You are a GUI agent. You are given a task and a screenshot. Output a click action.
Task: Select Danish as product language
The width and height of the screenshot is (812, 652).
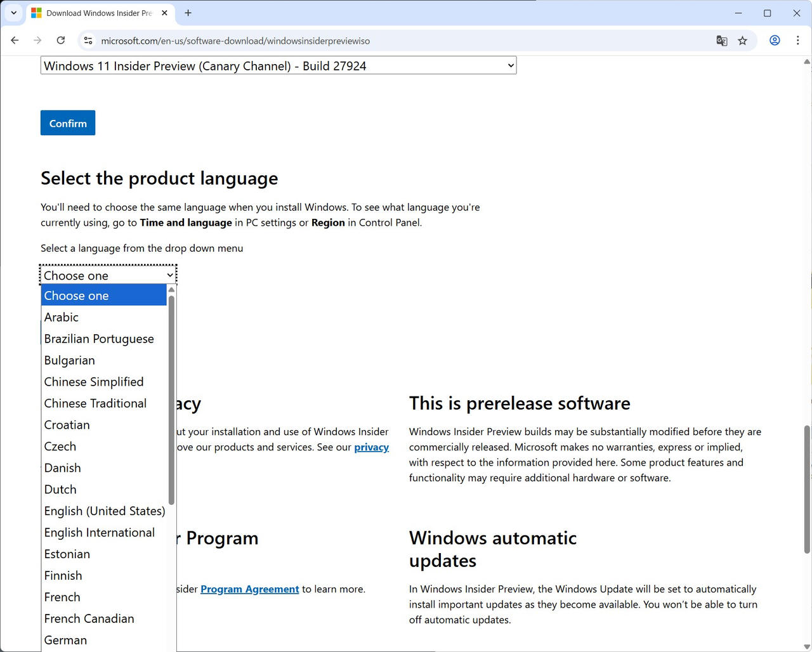pyautogui.click(x=104, y=468)
